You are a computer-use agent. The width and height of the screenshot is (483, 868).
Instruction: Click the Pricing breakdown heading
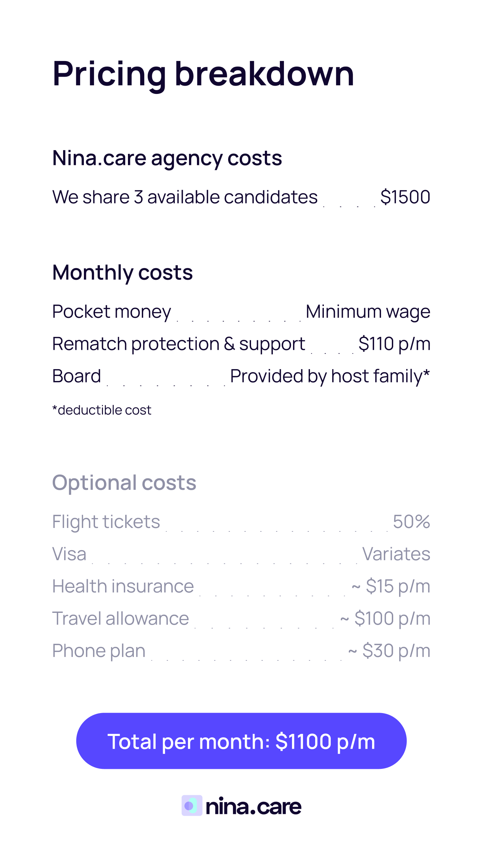point(203,74)
